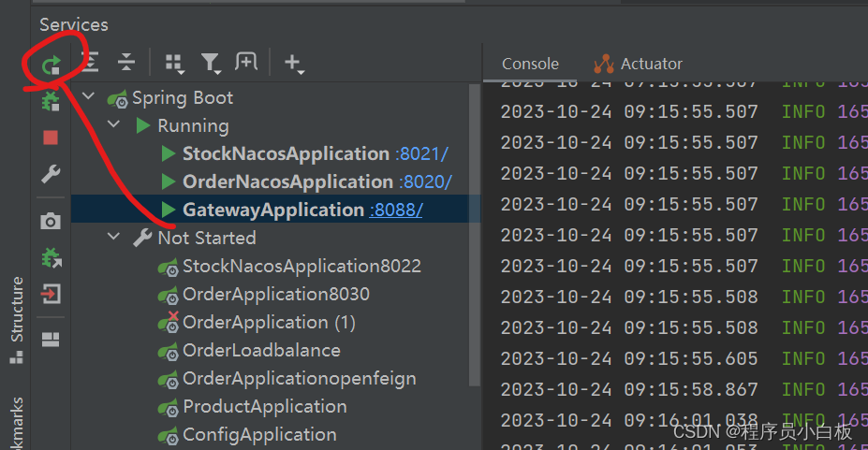868x450 pixels.
Task: Click Spring icon beside StockNacosApplication8022
Action: pos(169,267)
